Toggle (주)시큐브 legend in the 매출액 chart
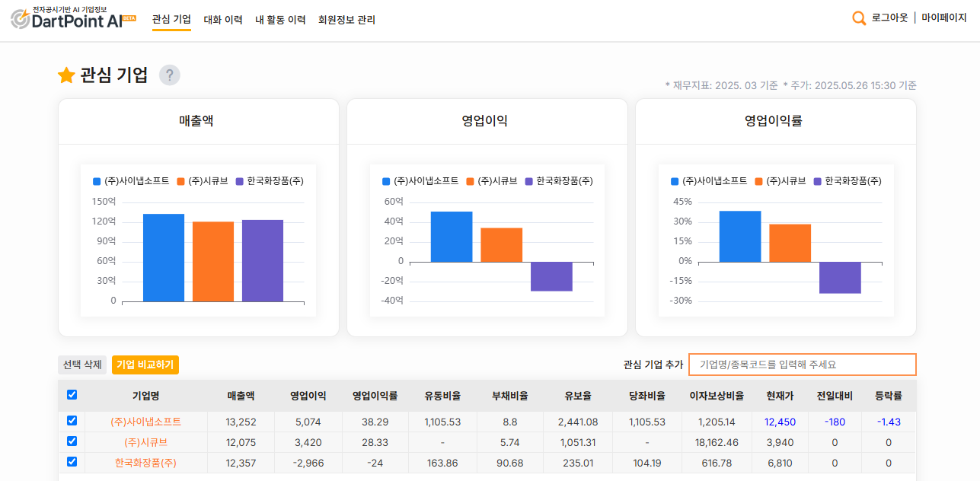Viewport: 980px width, 481px height. click(203, 180)
